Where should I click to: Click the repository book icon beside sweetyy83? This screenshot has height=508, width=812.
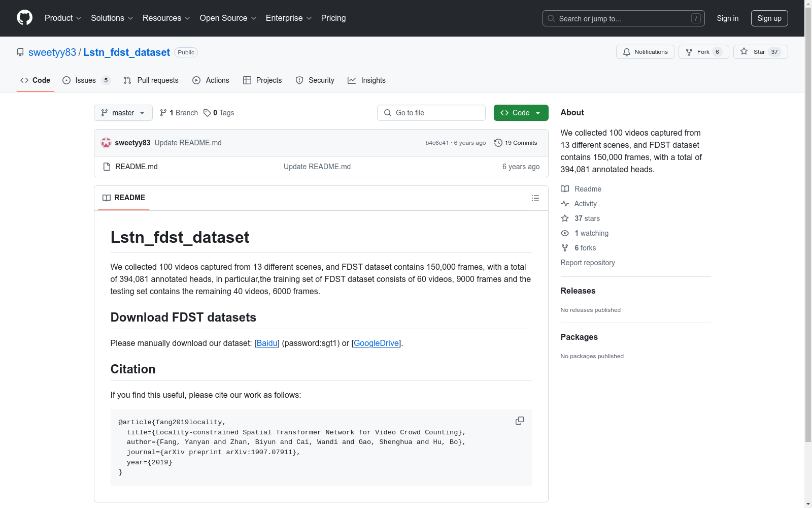point(20,52)
